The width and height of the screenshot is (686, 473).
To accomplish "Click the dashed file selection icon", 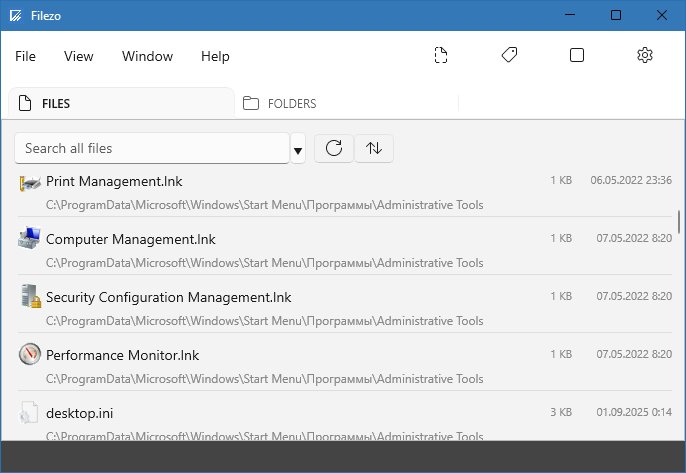I will [x=441, y=55].
